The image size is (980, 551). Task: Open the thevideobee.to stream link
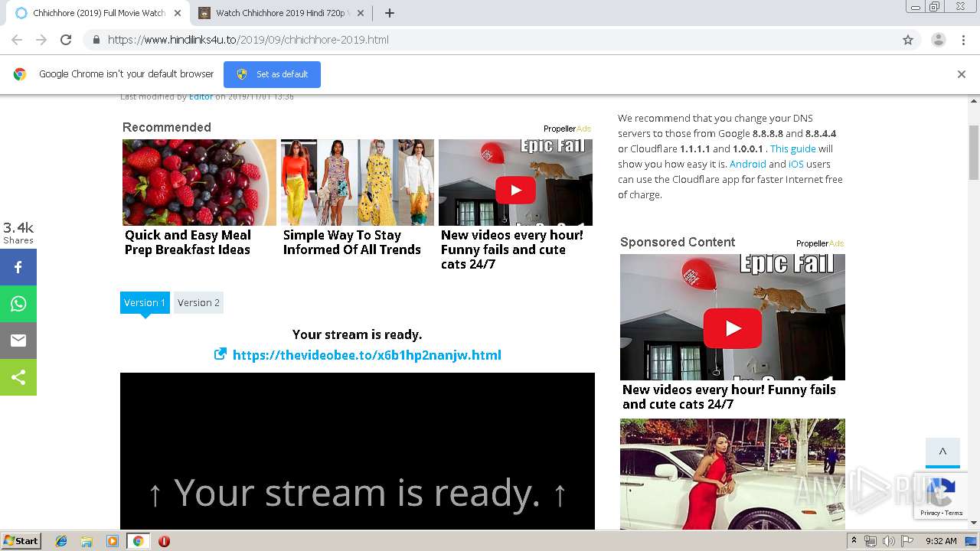click(x=367, y=355)
